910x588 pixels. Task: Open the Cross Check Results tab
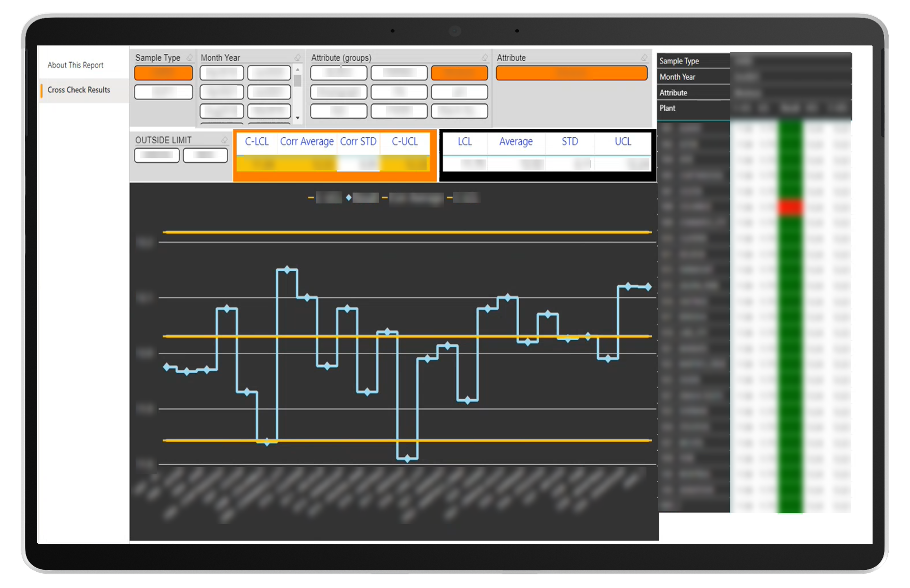78,90
